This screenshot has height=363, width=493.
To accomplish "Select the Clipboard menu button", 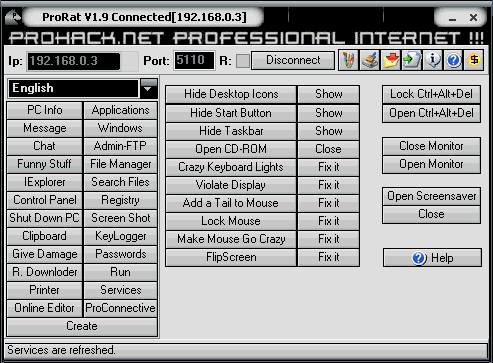I will 44,236.
